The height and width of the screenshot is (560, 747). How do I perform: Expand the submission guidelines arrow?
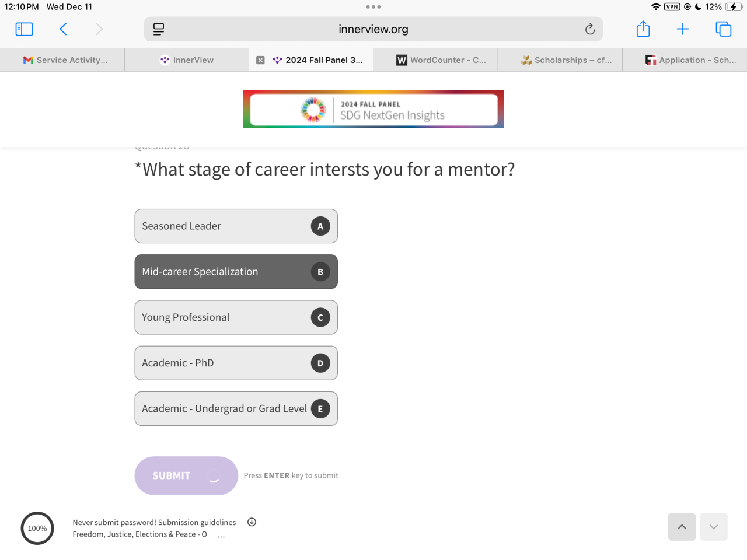click(x=252, y=522)
